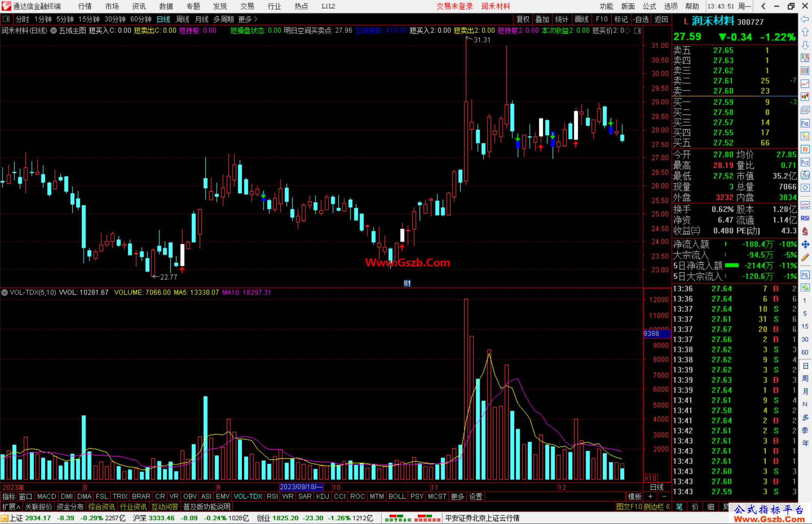Open the colored table grid icon
Viewport: 812px width, 524px height.
805,71
